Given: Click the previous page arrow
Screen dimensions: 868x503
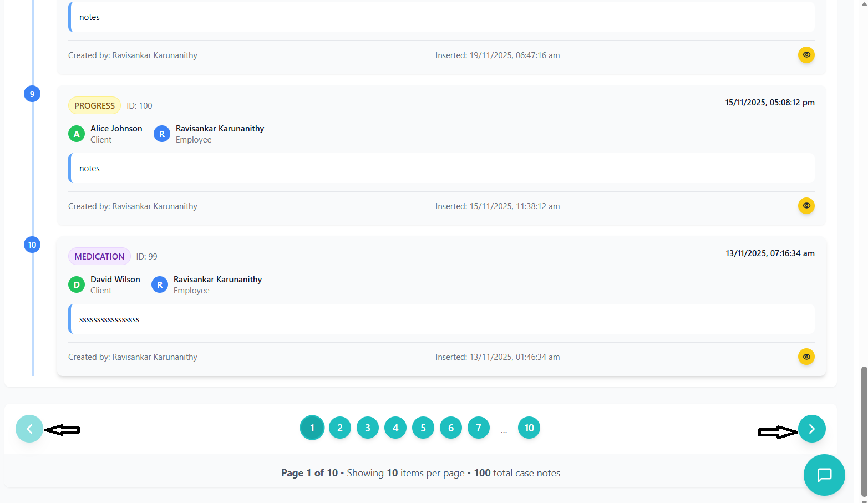Looking at the screenshot, I should click(29, 429).
